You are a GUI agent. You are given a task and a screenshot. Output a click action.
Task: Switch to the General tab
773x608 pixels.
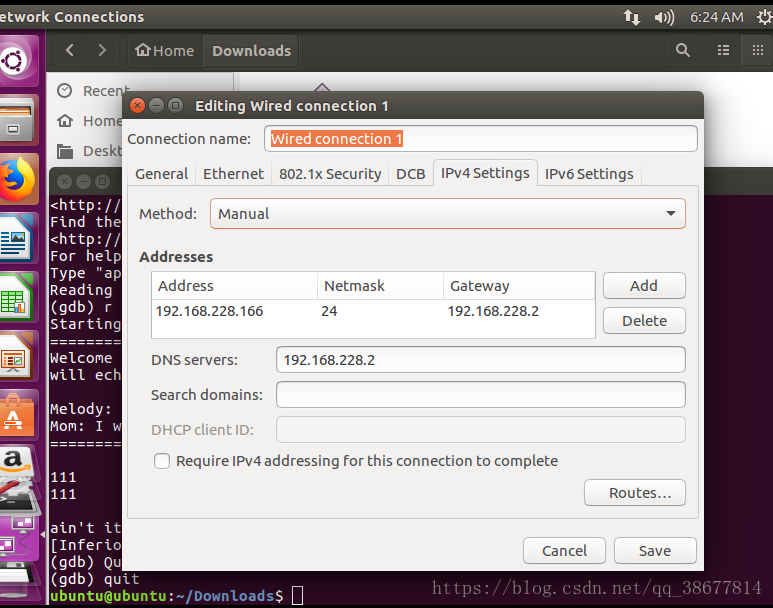pos(162,174)
